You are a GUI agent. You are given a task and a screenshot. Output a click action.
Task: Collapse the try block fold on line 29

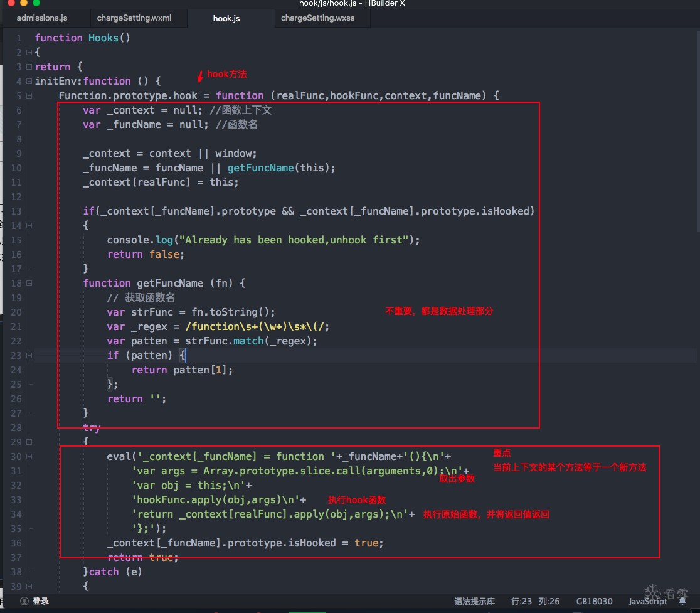point(29,442)
